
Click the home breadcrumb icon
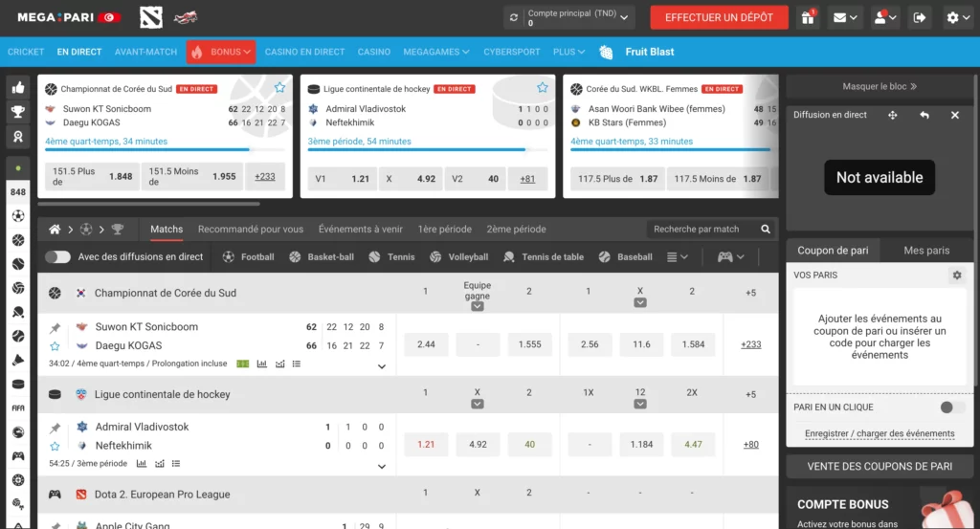point(55,230)
